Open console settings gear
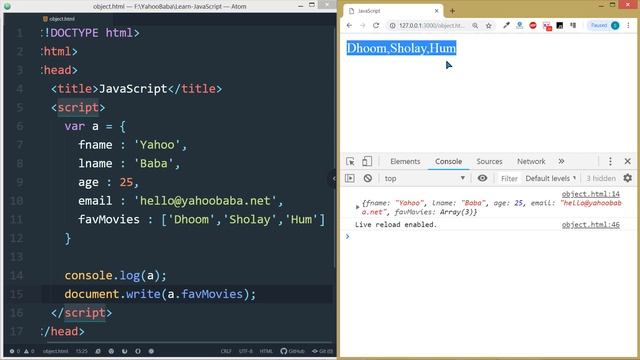Viewport: 640px width, 360px height. [x=627, y=178]
